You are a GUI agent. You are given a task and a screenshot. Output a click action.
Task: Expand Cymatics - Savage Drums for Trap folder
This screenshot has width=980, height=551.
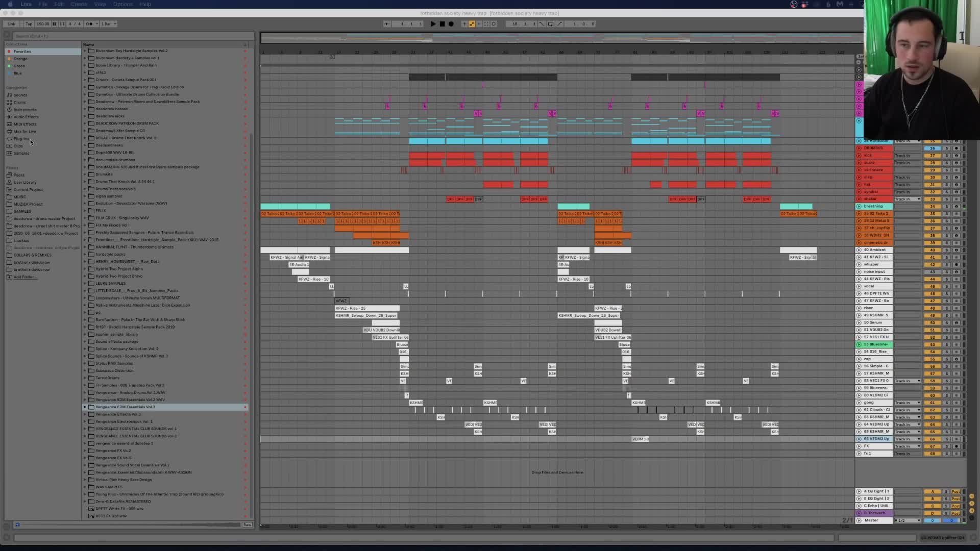[x=85, y=87]
